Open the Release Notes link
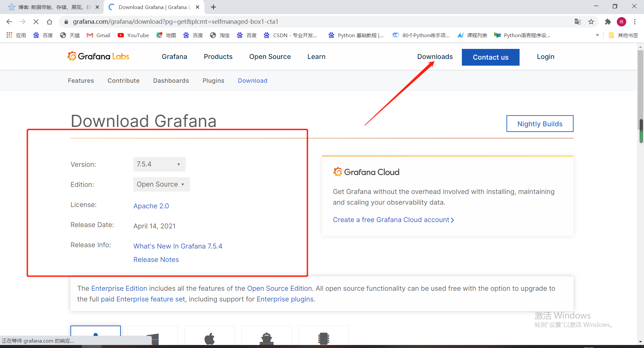The height and width of the screenshot is (348, 644). coord(156,260)
